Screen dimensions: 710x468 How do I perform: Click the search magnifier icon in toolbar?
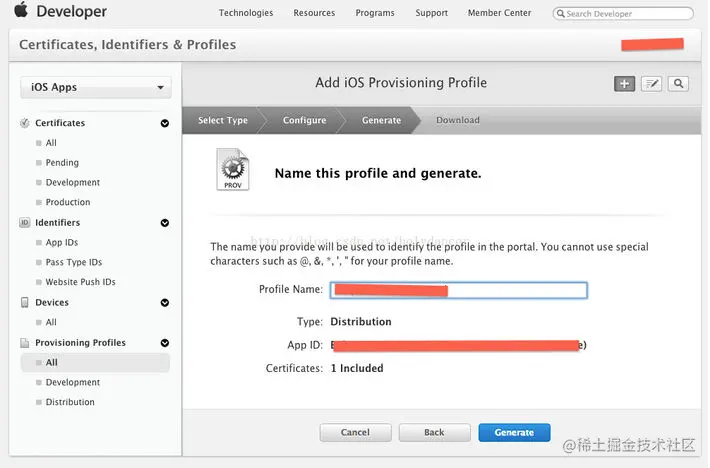tap(678, 84)
